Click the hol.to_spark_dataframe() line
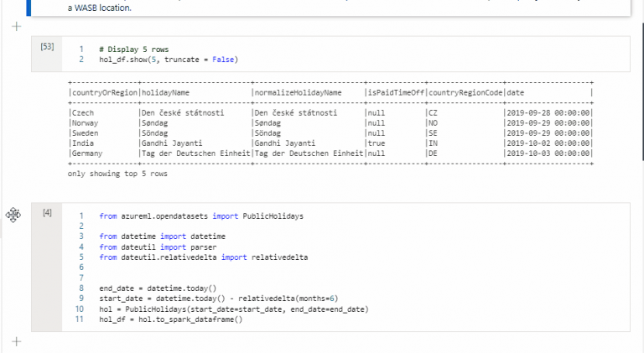Viewport: 644px width, 353px height. coord(171,319)
